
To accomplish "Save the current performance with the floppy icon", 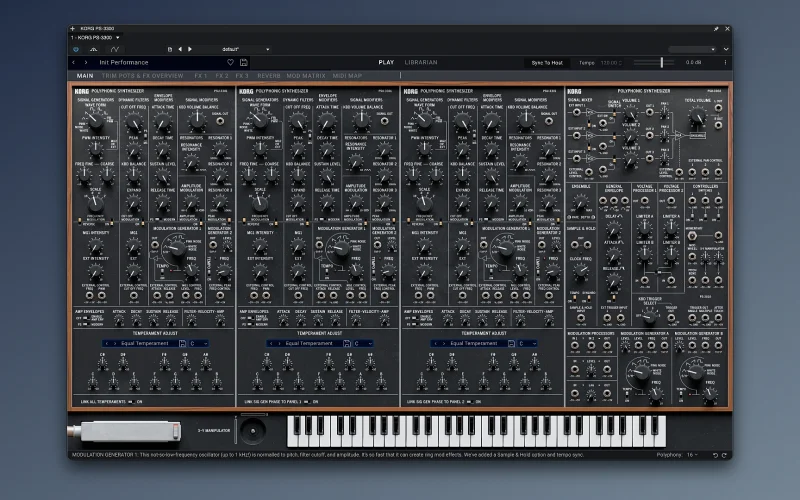I will coord(244,62).
